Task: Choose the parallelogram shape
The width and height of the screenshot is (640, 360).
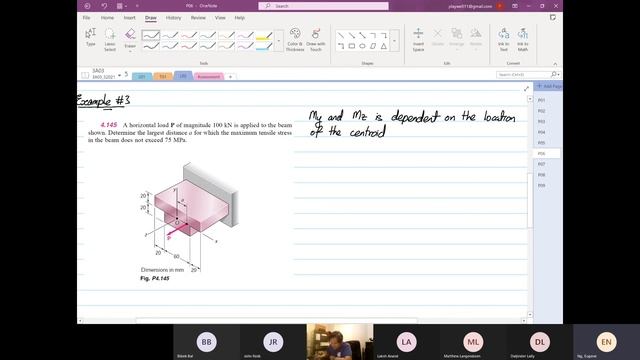Action: [x=373, y=46]
